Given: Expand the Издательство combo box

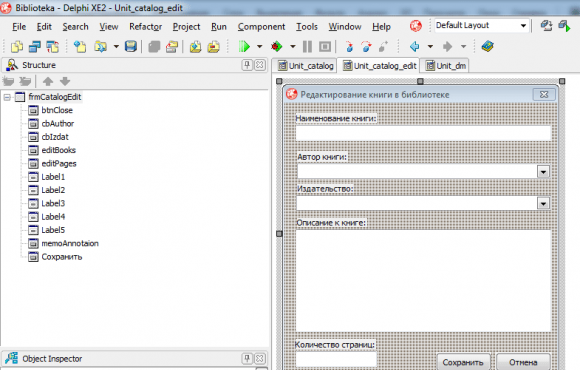Looking at the screenshot, I should (543, 204).
